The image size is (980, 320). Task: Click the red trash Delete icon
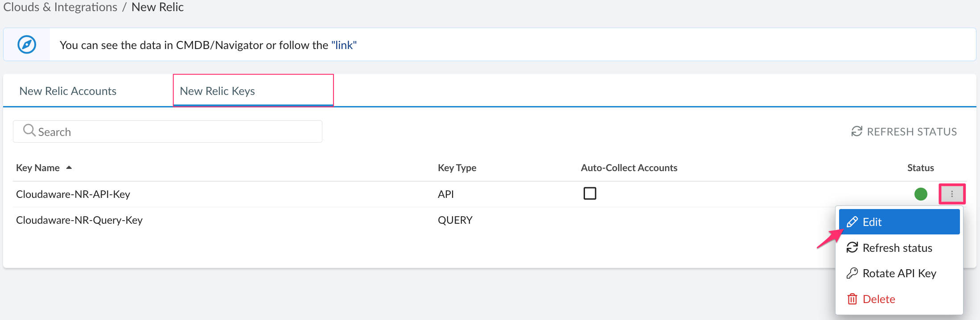tap(852, 299)
